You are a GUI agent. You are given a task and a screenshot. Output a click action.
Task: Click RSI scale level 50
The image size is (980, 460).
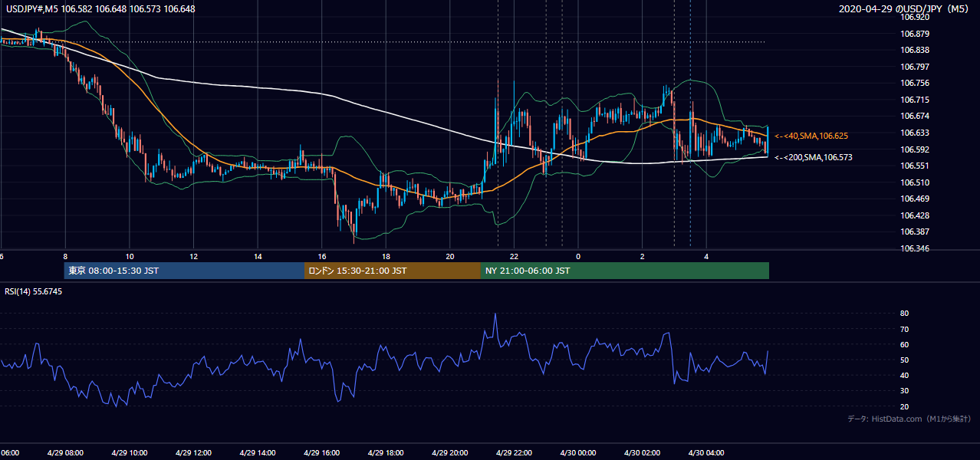coord(905,360)
